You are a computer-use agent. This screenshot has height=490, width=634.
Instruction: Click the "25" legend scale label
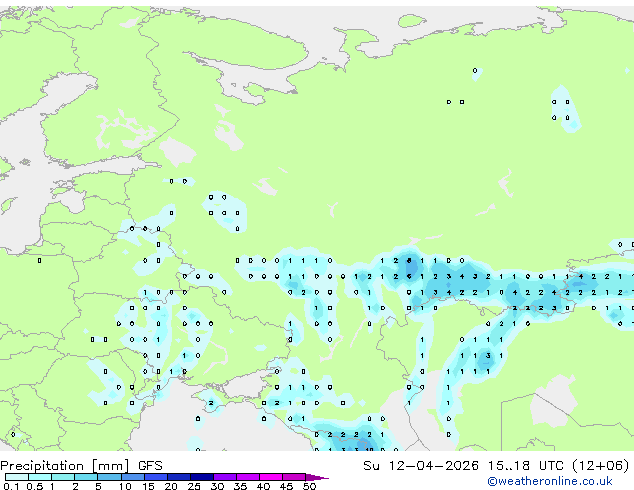(x=194, y=486)
